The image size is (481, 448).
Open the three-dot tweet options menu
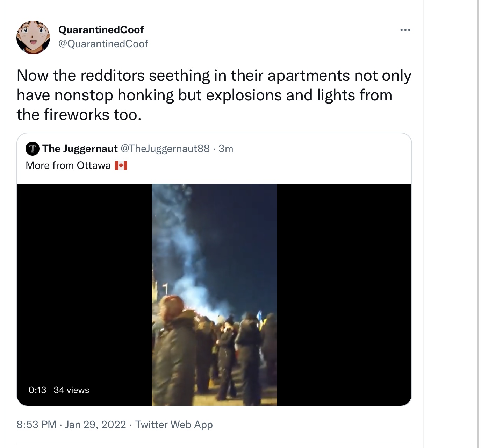(x=405, y=30)
